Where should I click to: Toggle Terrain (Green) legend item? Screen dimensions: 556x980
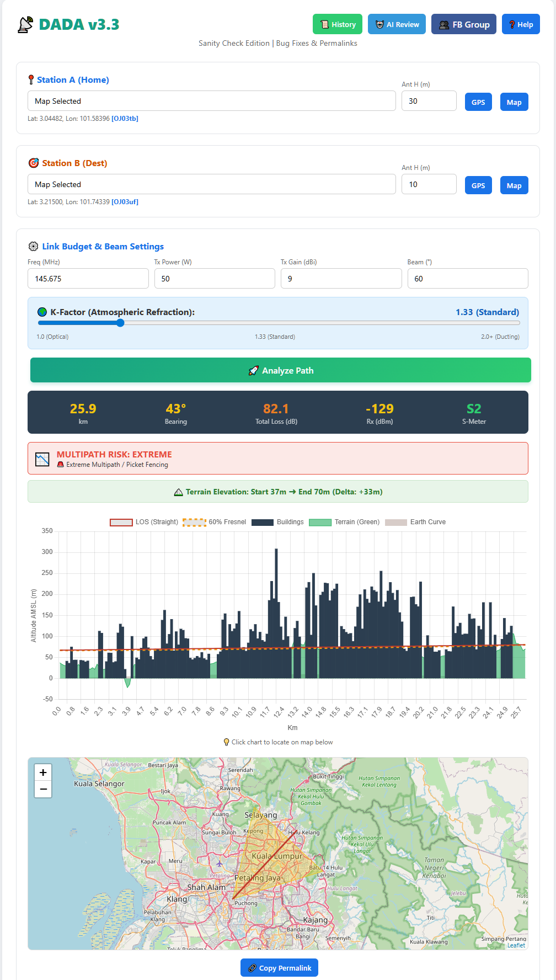344,522
